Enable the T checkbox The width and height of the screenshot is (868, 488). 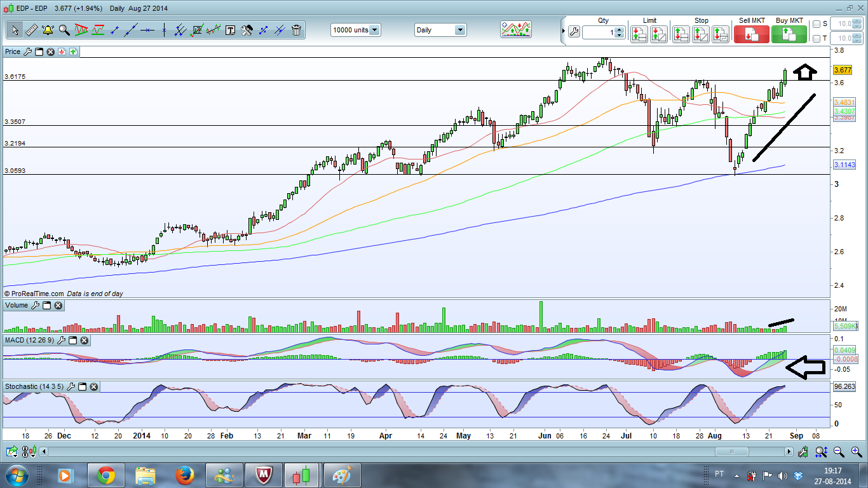point(817,39)
